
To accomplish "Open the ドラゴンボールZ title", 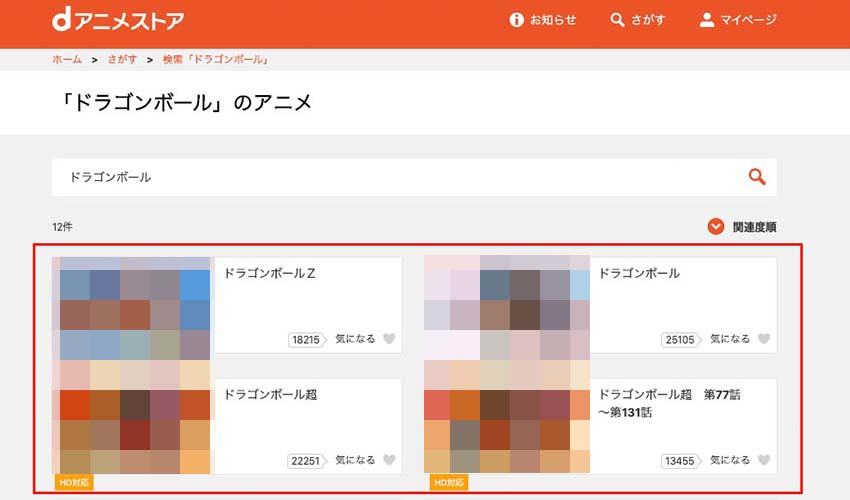I will pyautogui.click(x=269, y=273).
